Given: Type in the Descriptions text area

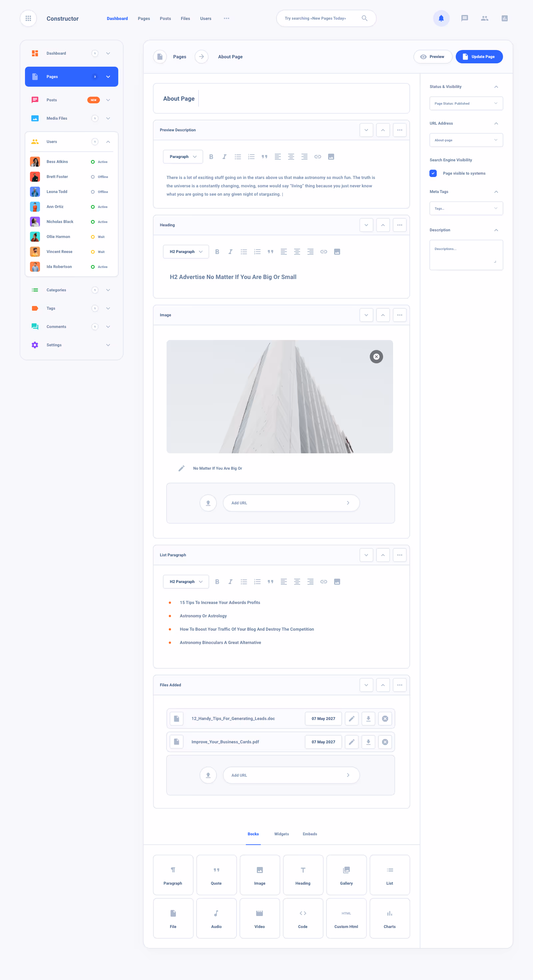Looking at the screenshot, I should (466, 254).
